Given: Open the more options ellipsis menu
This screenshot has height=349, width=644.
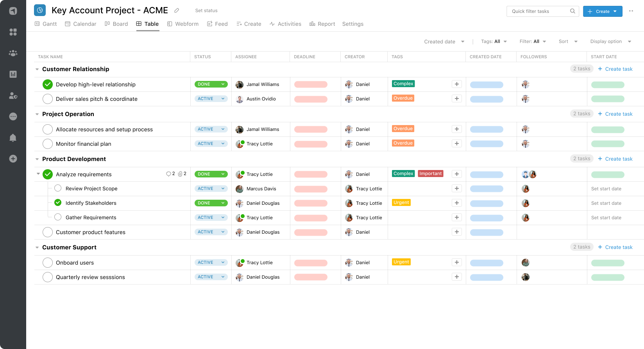Looking at the screenshot, I should pos(631,11).
